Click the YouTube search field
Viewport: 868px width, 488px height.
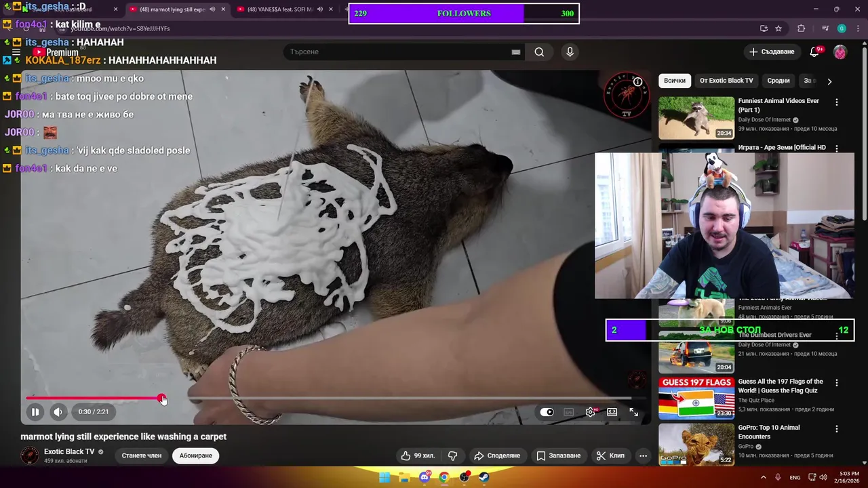(397, 52)
